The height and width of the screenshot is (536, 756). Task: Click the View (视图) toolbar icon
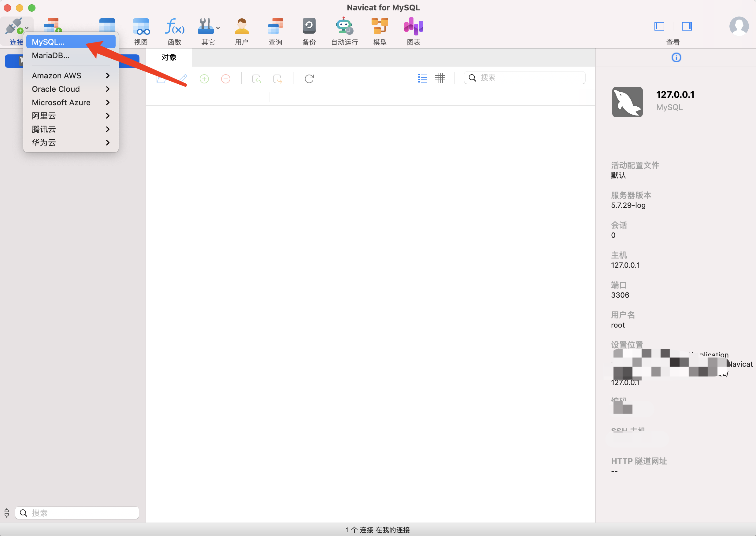[x=141, y=27]
